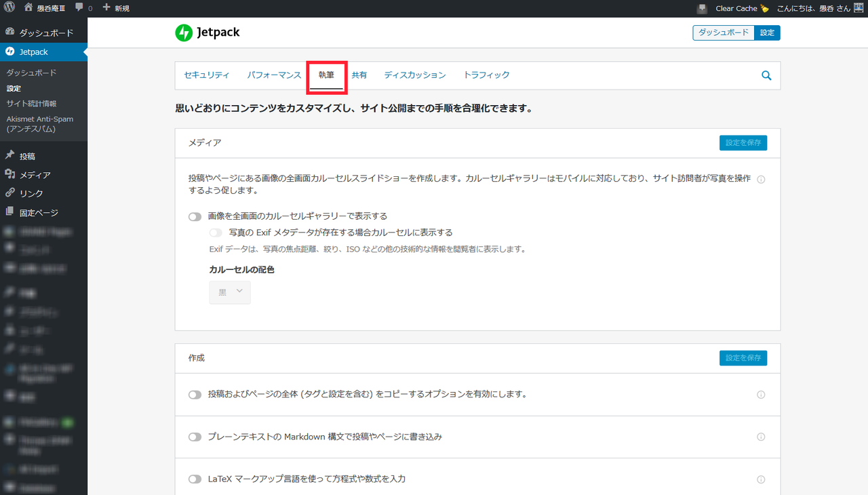
Task: Open the カルーセルの配色 color dropdown
Action: click(x=230, y=292)
